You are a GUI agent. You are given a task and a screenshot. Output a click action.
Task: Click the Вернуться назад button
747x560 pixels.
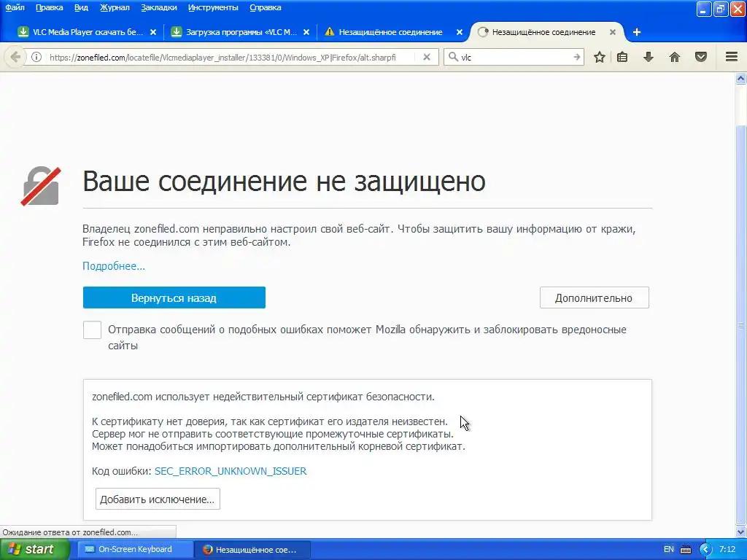click(174, 297)
